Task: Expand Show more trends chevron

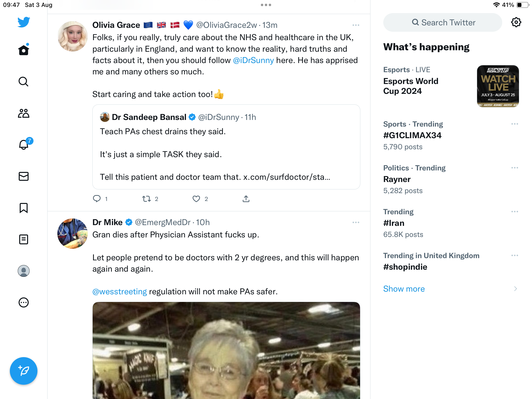Action: click(515, 289)
